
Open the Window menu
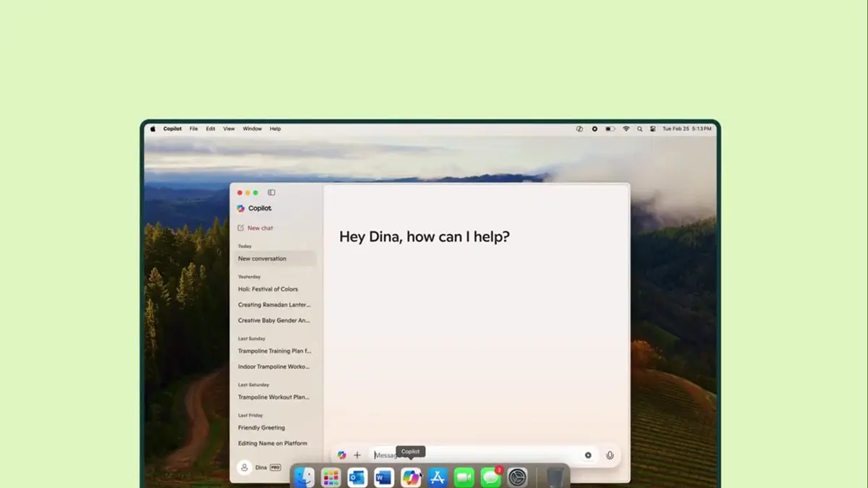[252, 128]
